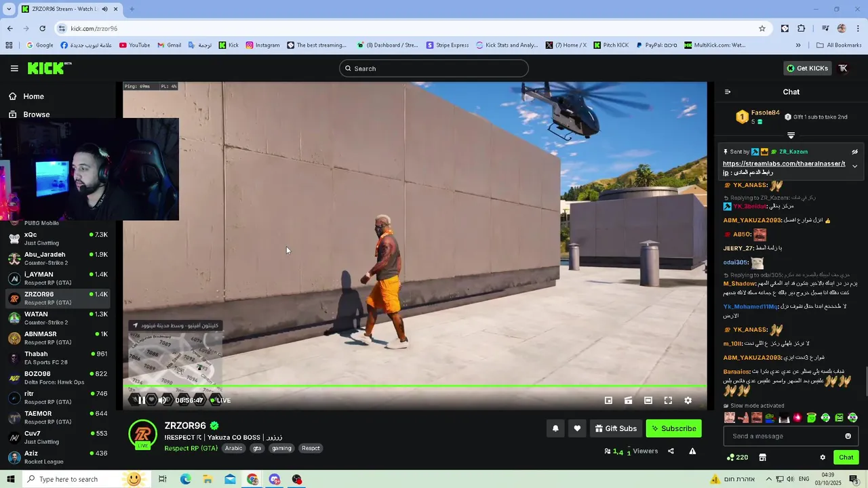Viewport: 868px width, 488px height.
Task: Click the green Subscribe button
Action: point(673,428)
